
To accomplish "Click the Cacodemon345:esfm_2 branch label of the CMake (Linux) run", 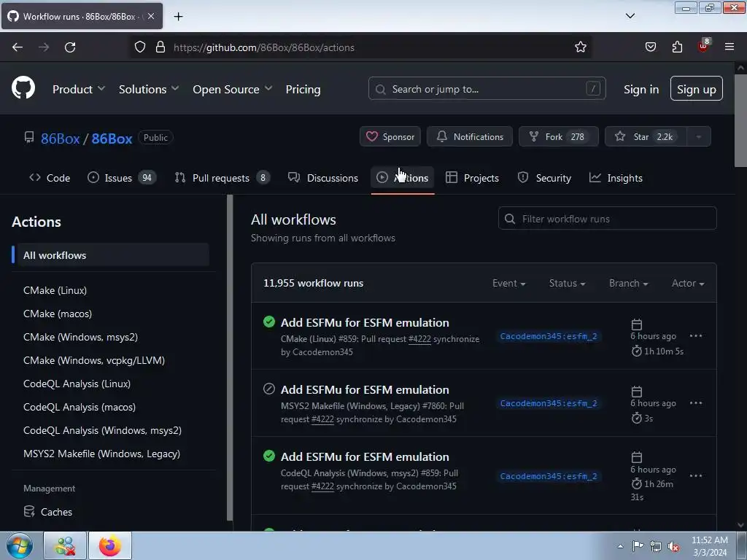I will pyautogui.click(x=549, y=336).
